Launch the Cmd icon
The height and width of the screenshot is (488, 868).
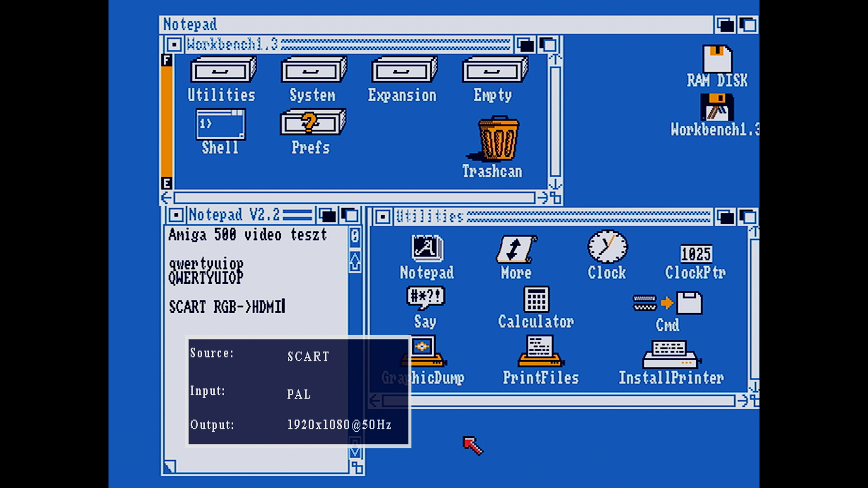(x=667, y=303)
